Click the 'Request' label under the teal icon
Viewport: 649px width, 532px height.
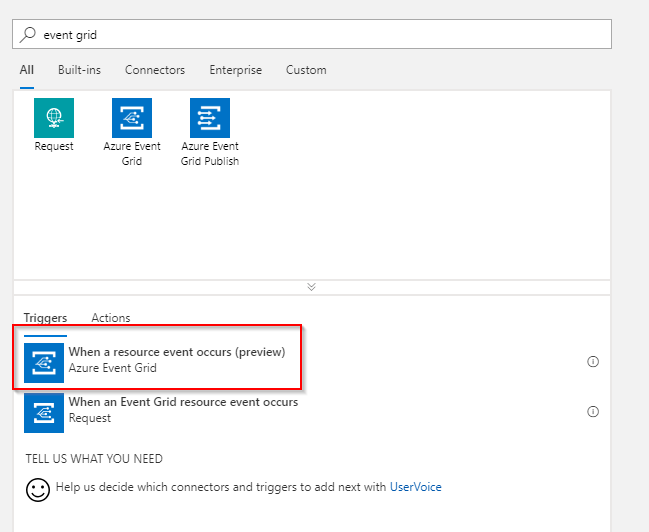[54, 146]
